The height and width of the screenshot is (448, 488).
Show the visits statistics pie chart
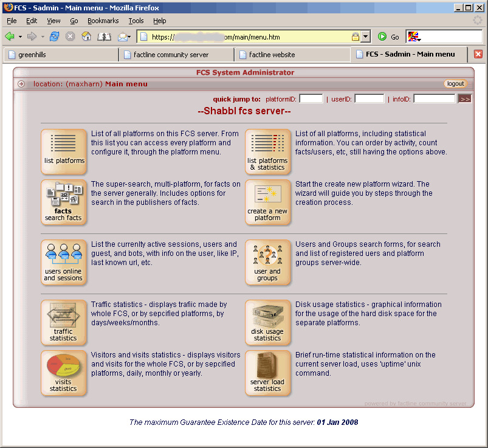pyautogui.click(x=64, y=373)
